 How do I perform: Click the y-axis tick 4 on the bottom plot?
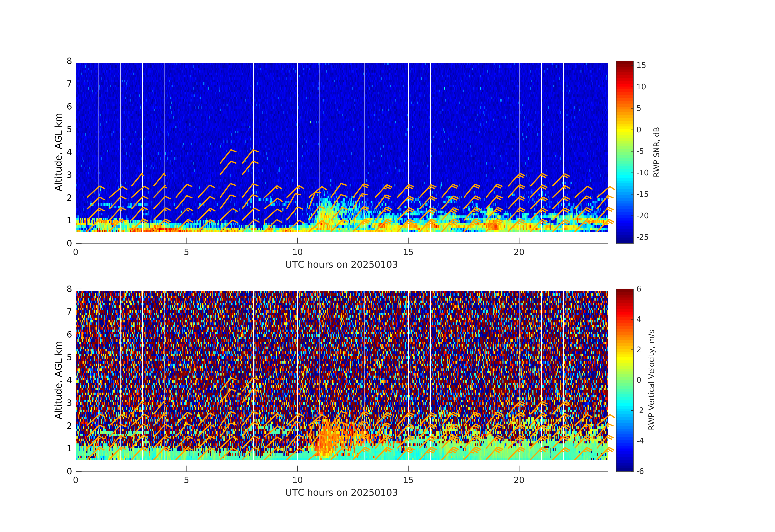(69, 380)
